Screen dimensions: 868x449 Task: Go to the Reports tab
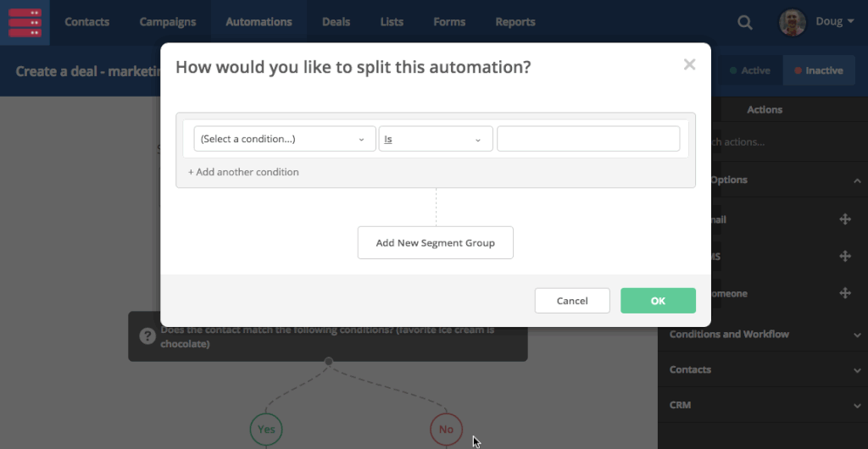click(515, 22)
